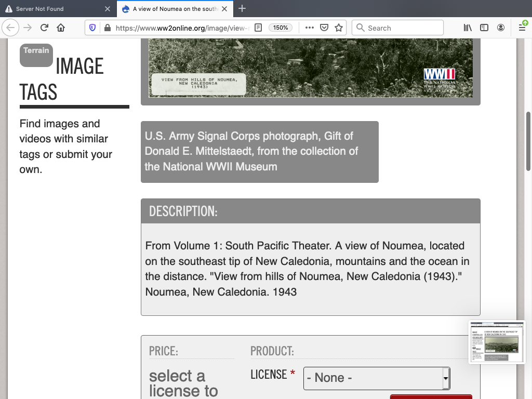The image size is (532, 399).
Task: Reload the current page
Action: point(44,28)
